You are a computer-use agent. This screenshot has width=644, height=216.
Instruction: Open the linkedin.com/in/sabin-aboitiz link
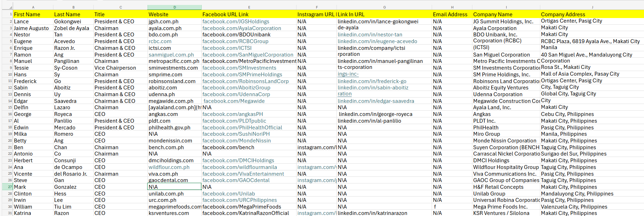373,88
